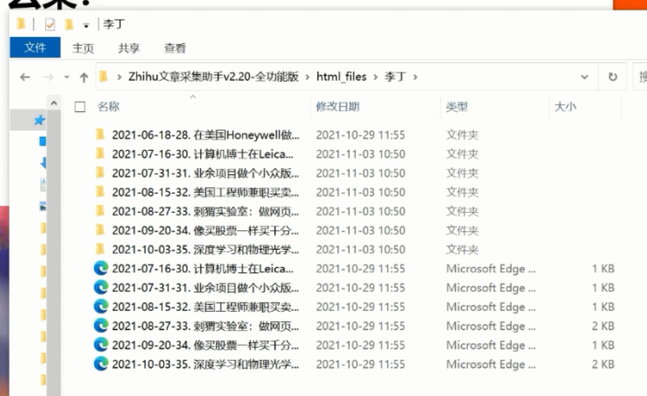Select Edge file 2021-10-03-35. 深度学习和物理光学
647x396 pixels.
point(205,364)
